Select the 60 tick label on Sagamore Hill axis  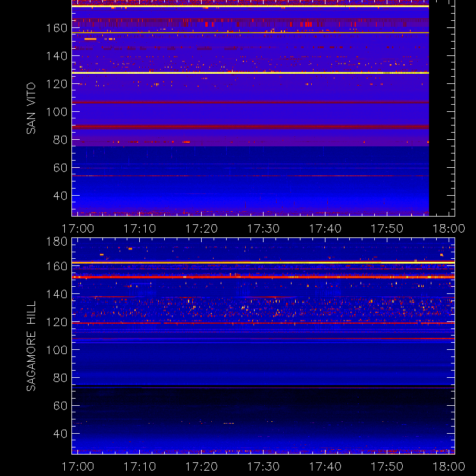coord(60,406)
